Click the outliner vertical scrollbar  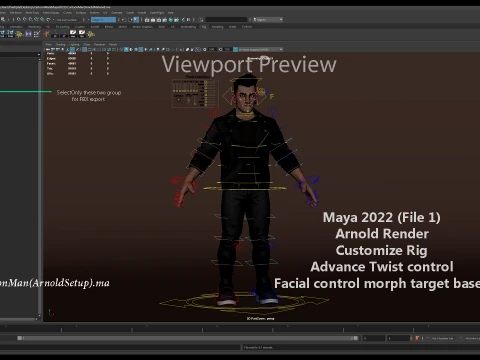click(x=39, y=187)
